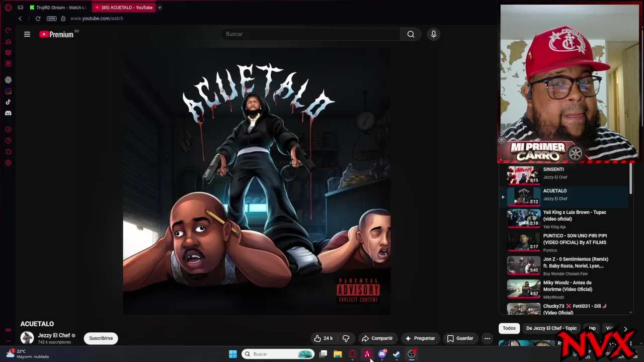Switch to the TrujiRD Stream tab
The width and height of the screenshot is (644, 362).
[58, 8]
